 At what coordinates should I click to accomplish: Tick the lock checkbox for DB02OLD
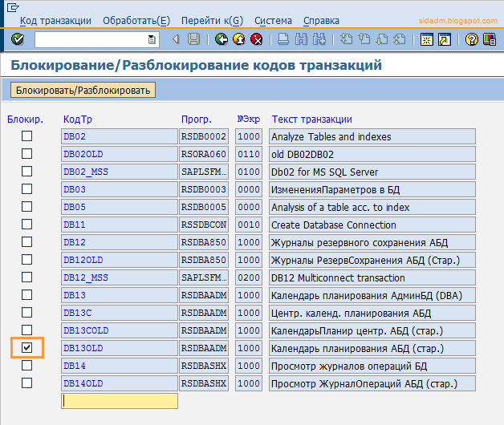[x=27, y=154]
